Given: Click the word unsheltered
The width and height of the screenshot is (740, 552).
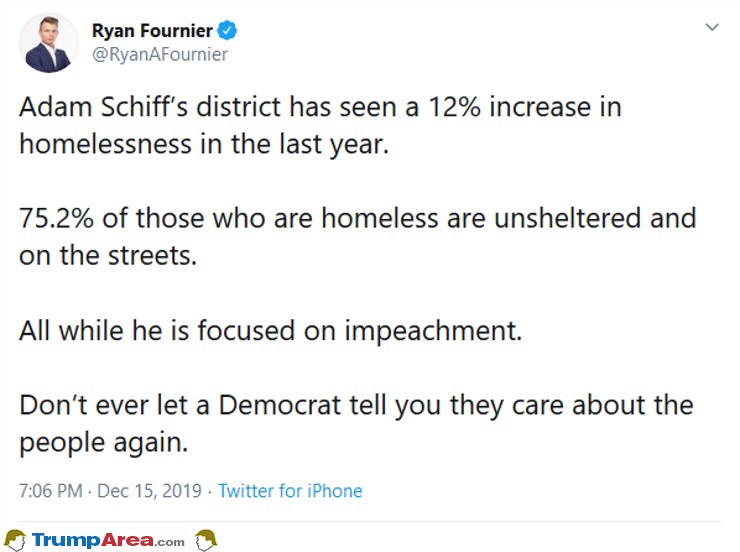Looking at the screenshot, I should (x=567, y=218).
